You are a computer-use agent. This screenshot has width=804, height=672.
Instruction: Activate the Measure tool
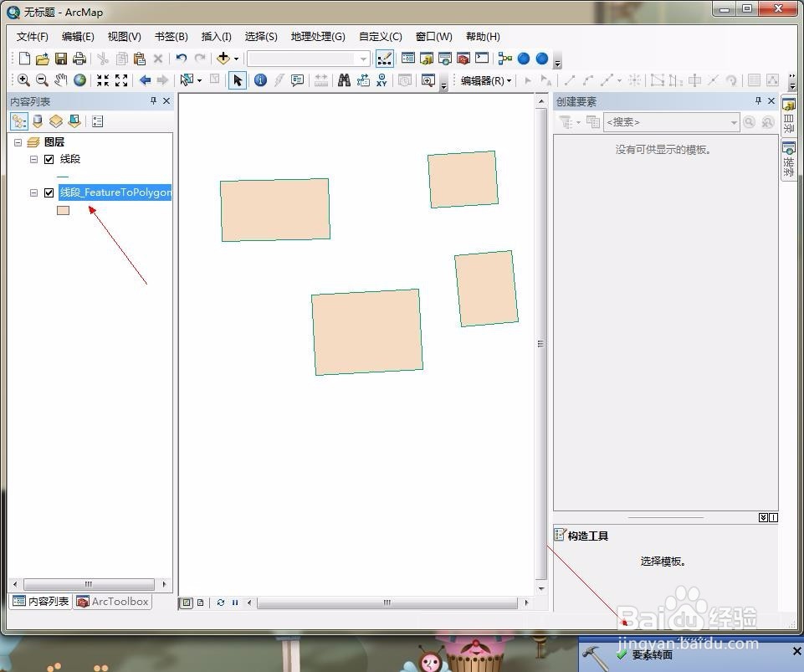point(321,80)
